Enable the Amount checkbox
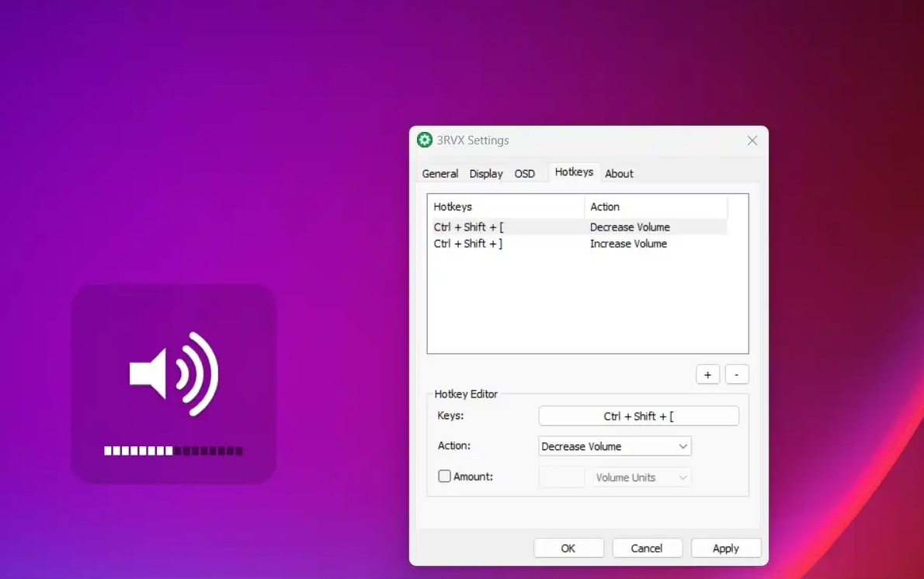Viewport: 924px width, 579px height. click(445, 477)
